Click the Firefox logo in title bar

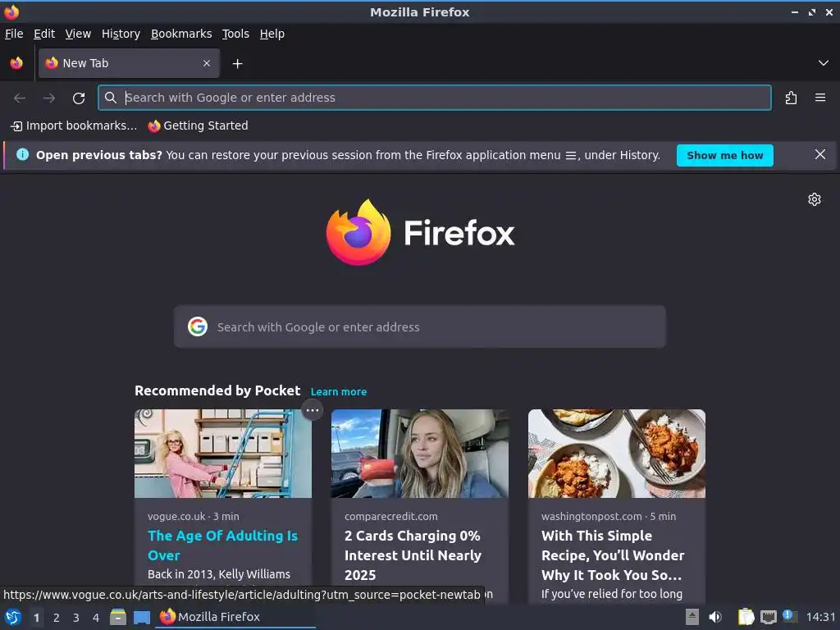coord(11,11)
